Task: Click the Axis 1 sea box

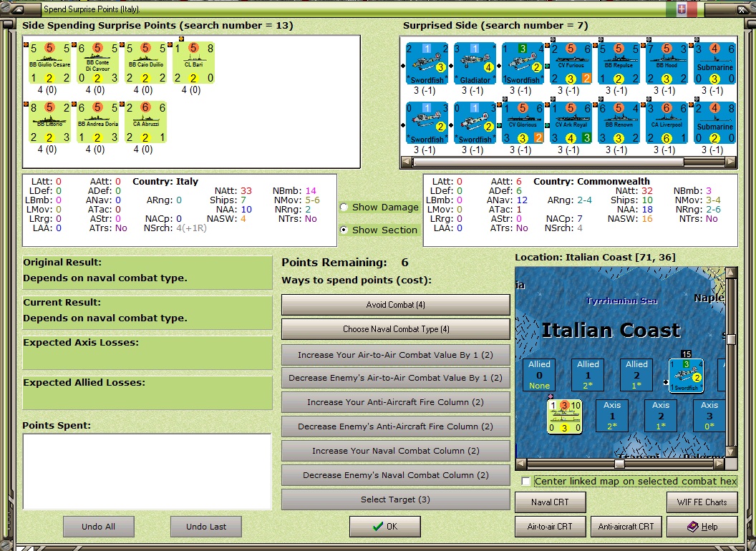Action: pyautogui.click(x=612, y=416)
